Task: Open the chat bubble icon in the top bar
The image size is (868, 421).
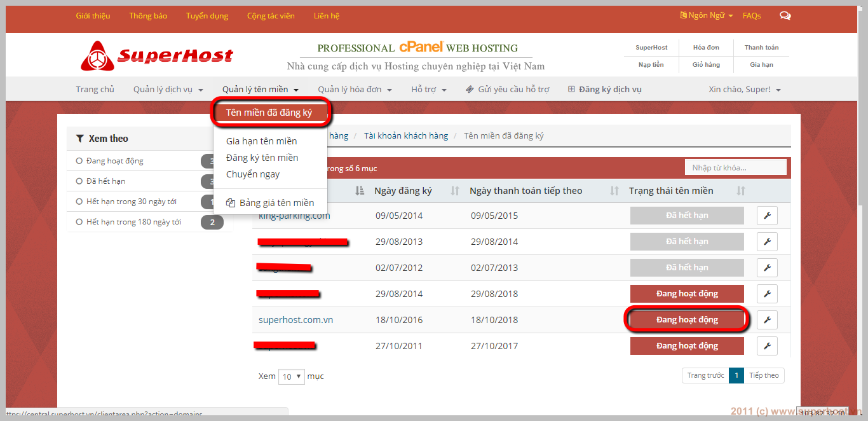Action: pyautogui.click(x=785, y=16)
